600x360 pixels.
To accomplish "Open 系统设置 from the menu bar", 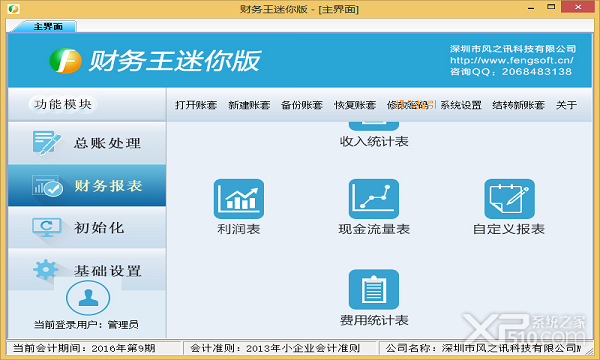I will [x=461, y=105].
